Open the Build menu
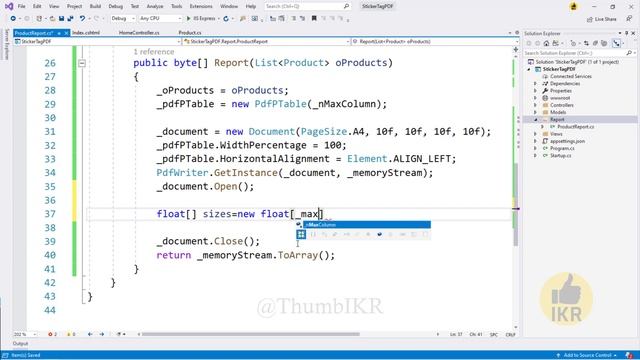 click(x=95, y=6)
